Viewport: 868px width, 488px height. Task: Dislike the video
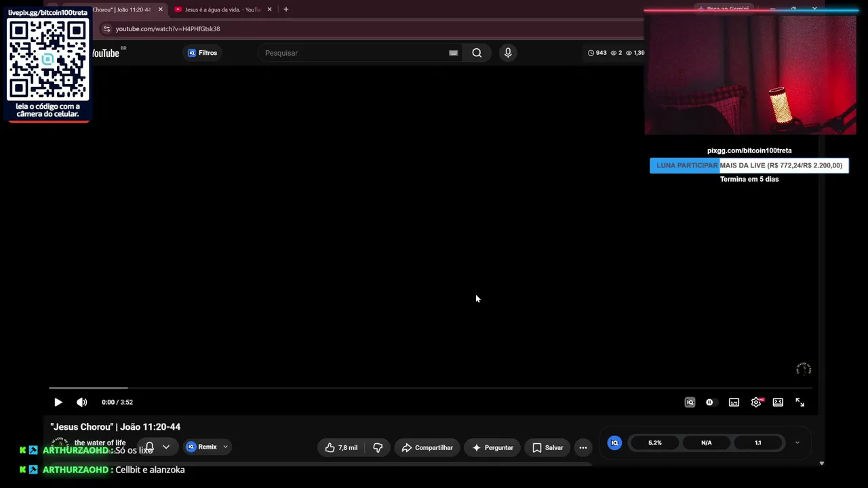pyautogui.click(x=378, y=447)
